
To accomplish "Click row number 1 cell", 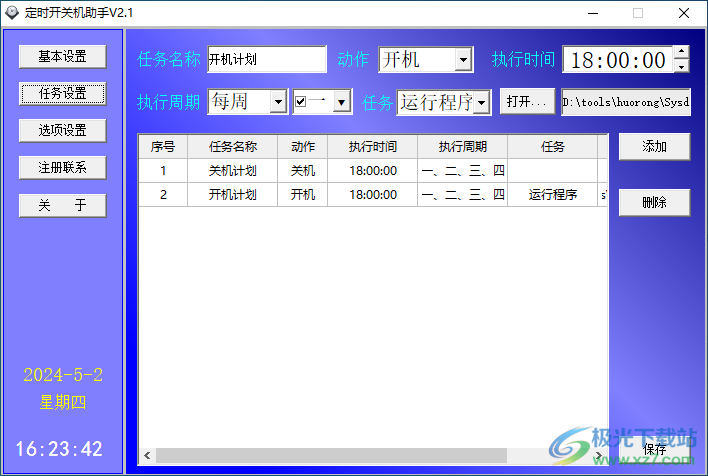I will coord(163,171).
